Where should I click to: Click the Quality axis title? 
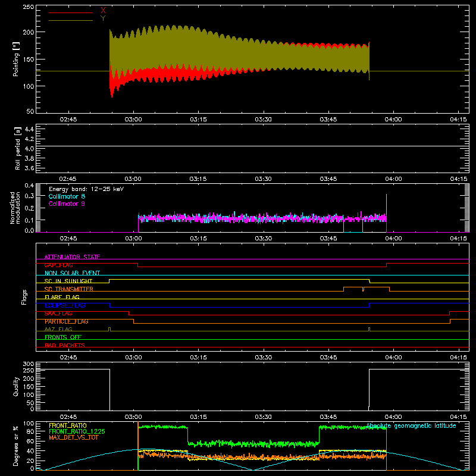coord(16,386)
